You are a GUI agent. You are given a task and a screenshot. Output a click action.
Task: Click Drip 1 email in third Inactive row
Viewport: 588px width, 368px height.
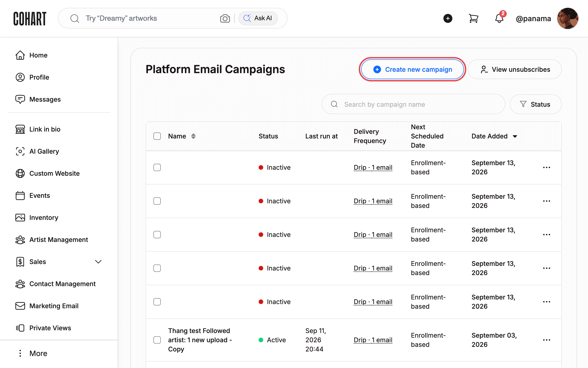[373, 235]
